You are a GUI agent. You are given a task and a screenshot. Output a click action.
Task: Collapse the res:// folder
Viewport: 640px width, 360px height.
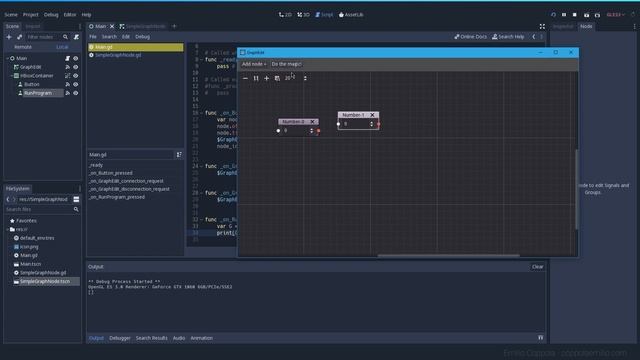[x=7, y=229]
